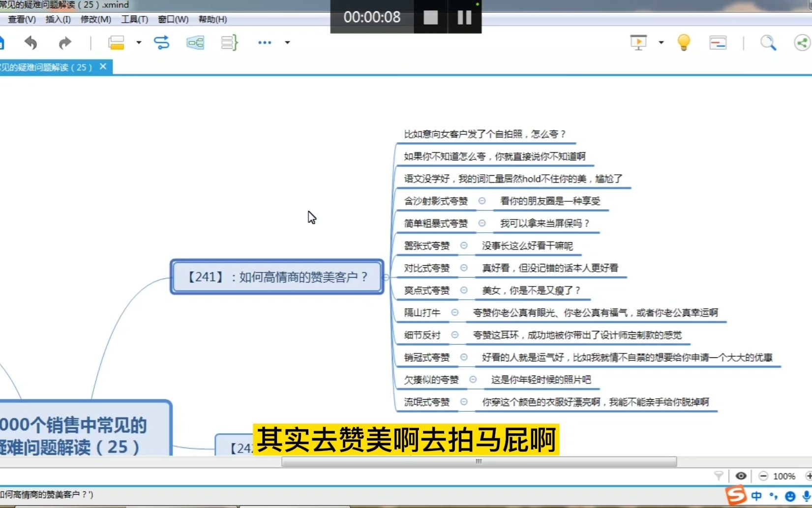Click the horizontal scrollbar thumb
Screen dimensions: 812x508
click(479, 461)
